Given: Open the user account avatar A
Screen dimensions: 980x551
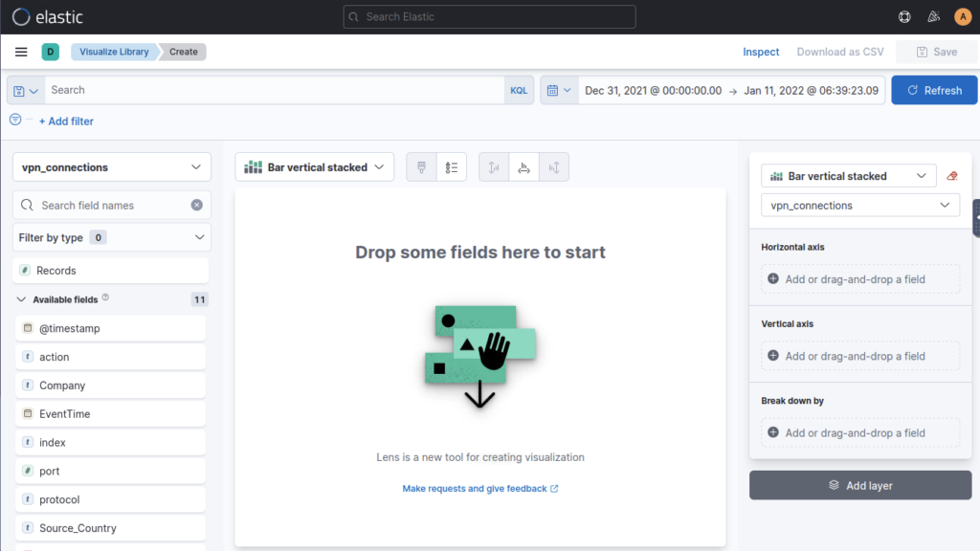Looking at the screenshot, I should tap(963, 17).
